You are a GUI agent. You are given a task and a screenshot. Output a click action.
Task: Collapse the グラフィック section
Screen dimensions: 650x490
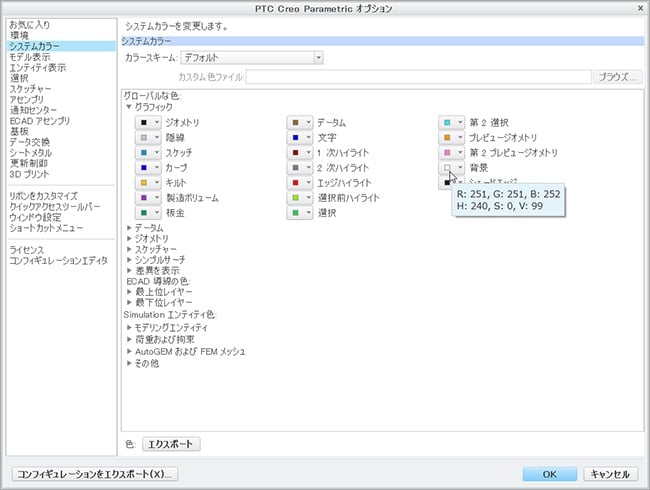pyautogui.click(x=128, y=106)
